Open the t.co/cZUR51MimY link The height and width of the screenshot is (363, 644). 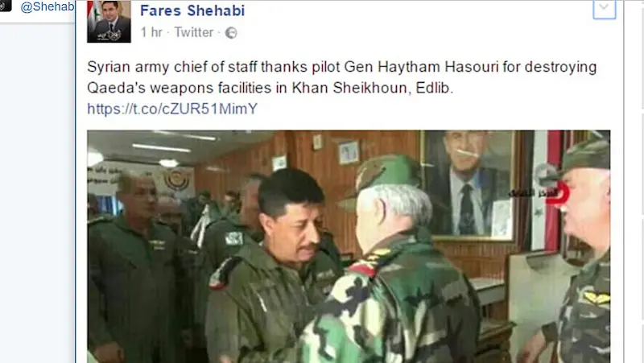pyautogui.click(x=172, y=109)
